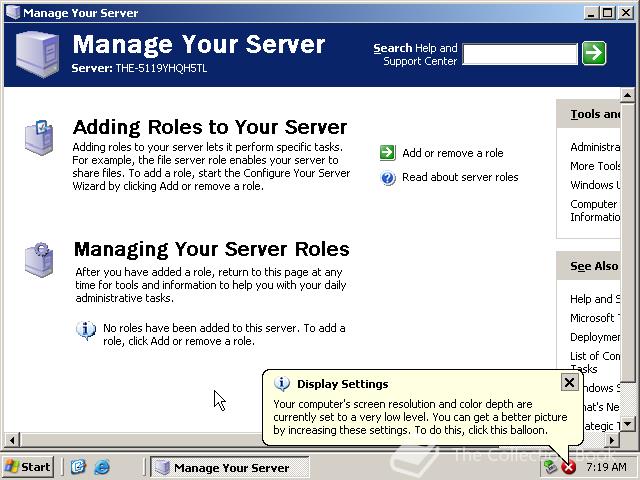Open the More Tools link
Screen dimensions: 640x480
click(595, 166)
